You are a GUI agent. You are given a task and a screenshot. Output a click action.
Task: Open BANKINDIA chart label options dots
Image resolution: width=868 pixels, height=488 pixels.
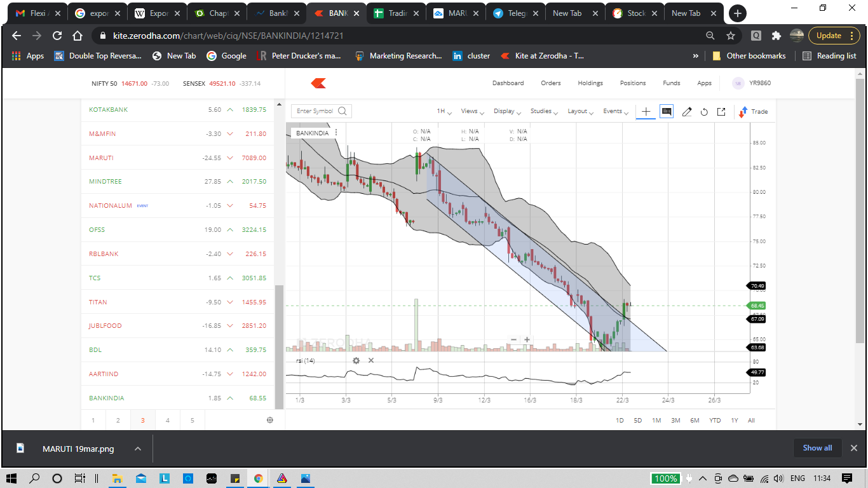336,133
